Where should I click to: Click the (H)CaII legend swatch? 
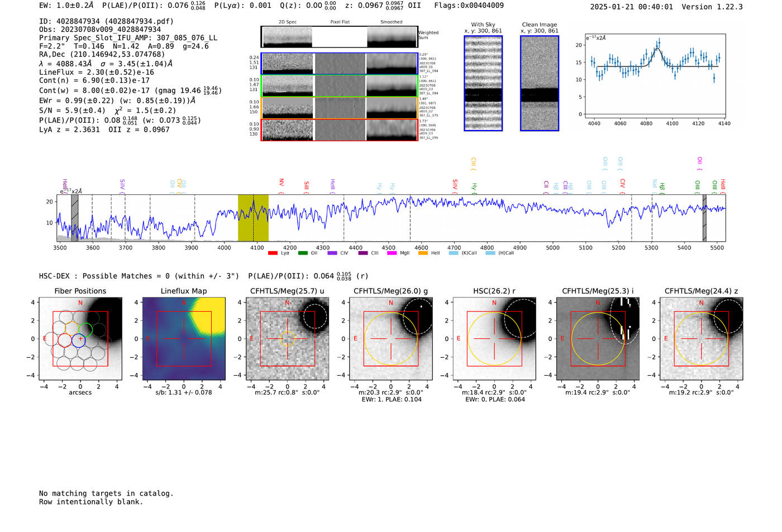(490, 253)
